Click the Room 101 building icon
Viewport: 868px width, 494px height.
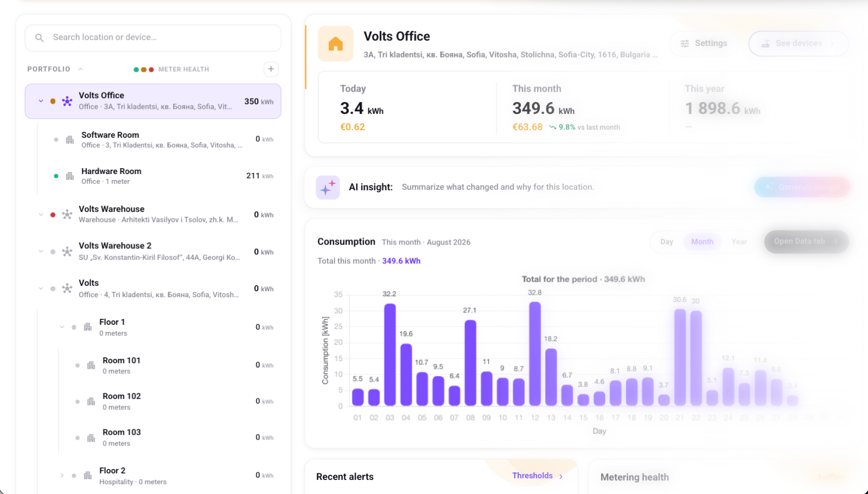(91, 365)
